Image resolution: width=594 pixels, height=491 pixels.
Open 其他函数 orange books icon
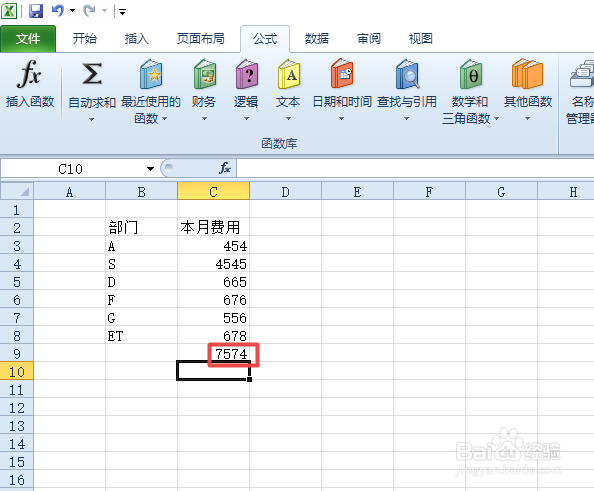point(527,74)
